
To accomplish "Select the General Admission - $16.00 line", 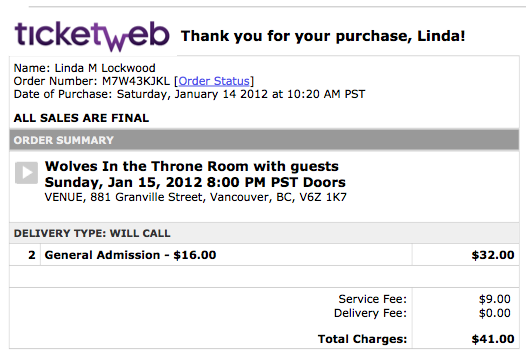I will tap(130, 255).
